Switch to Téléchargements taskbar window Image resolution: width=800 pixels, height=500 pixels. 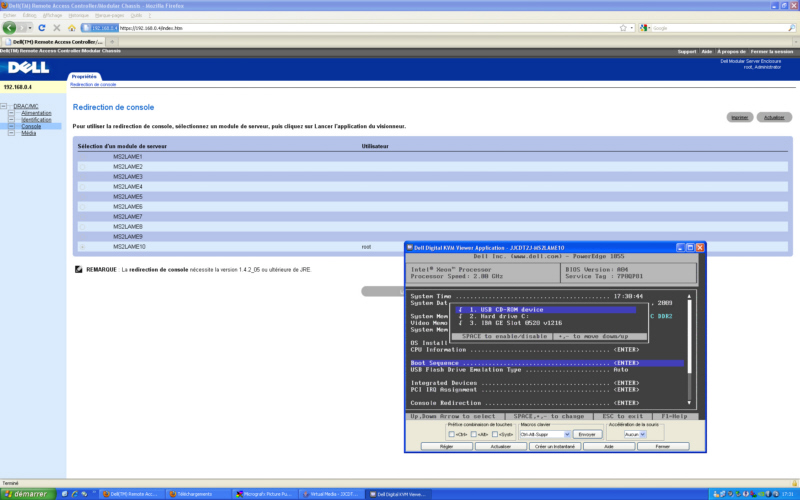[x=198, y=494]
